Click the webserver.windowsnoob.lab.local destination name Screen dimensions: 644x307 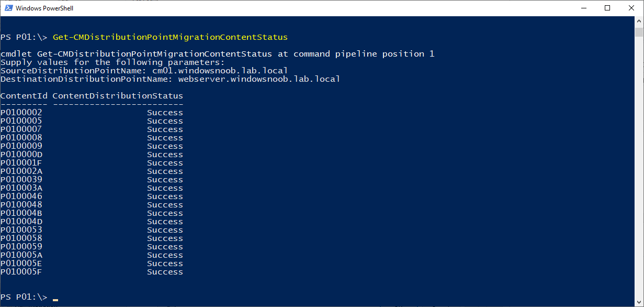259,79
